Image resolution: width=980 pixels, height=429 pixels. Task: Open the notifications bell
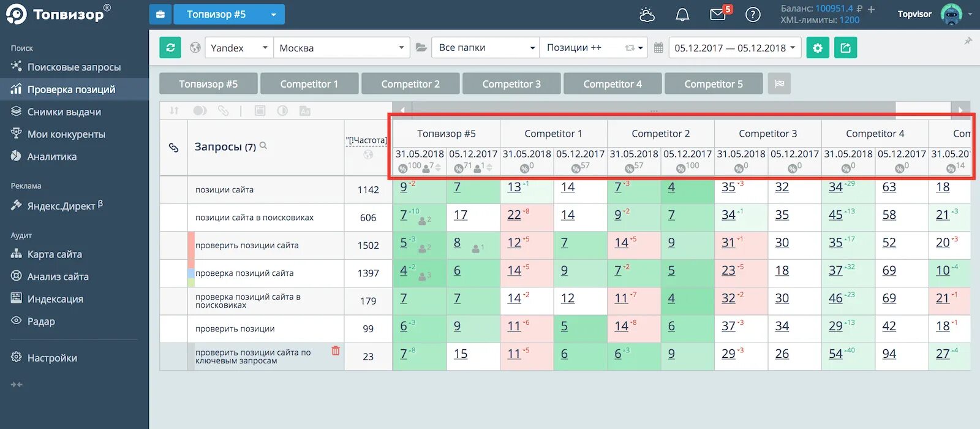pyautogui.click(x=682, y=14)
